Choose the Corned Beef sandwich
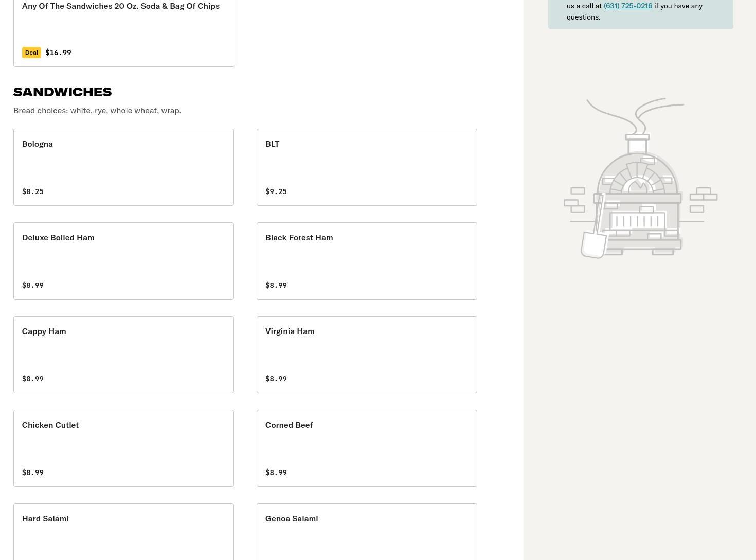 366,448
